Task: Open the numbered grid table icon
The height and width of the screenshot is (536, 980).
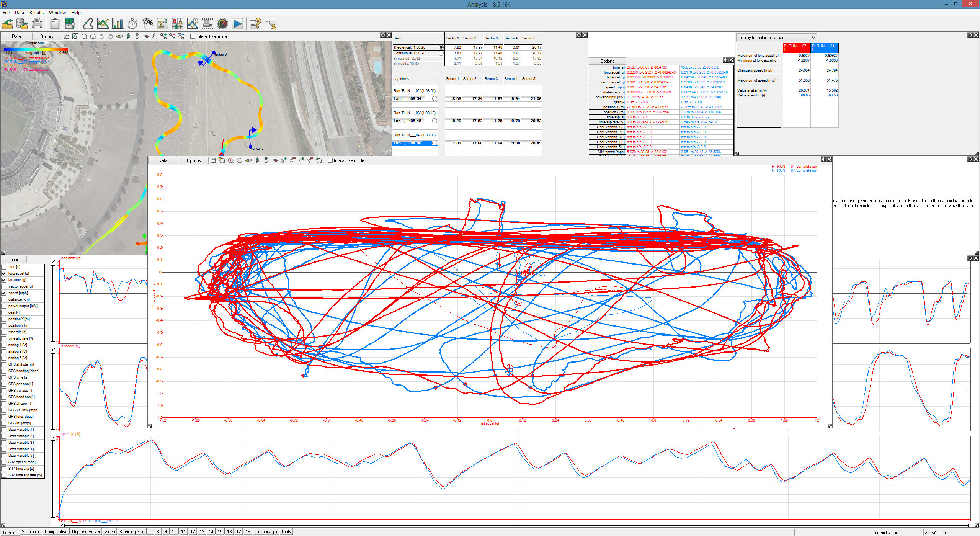Action: click(x=177, y=24)
